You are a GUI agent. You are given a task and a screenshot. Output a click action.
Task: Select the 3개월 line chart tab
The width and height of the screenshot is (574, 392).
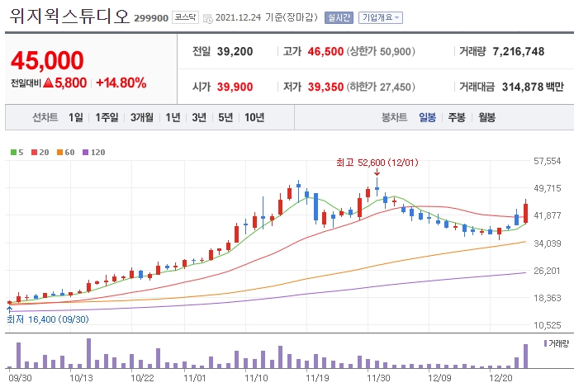pos(142,117)
